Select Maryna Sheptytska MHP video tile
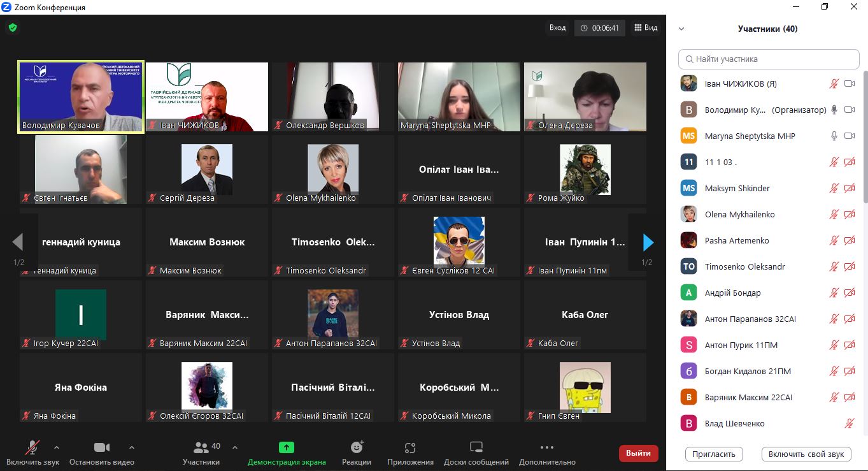The width and height of the screenshot is (868, 471). click(459, 97)
